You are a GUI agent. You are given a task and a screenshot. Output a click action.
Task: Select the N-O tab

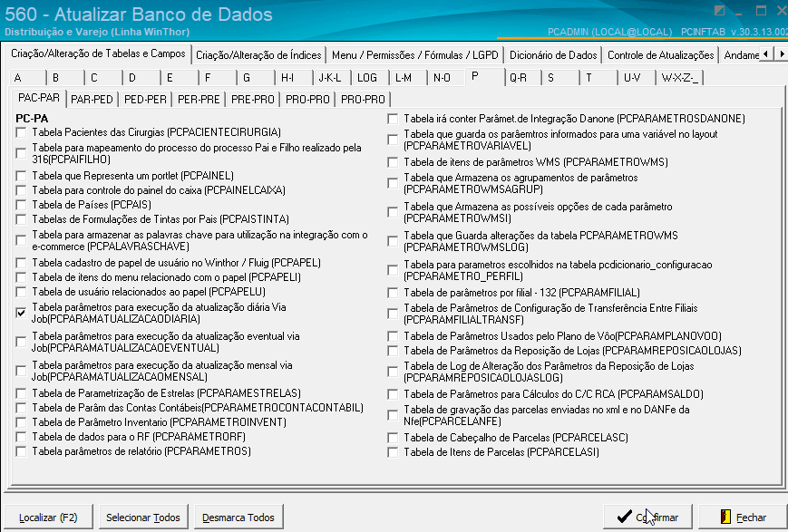[447, 78]
